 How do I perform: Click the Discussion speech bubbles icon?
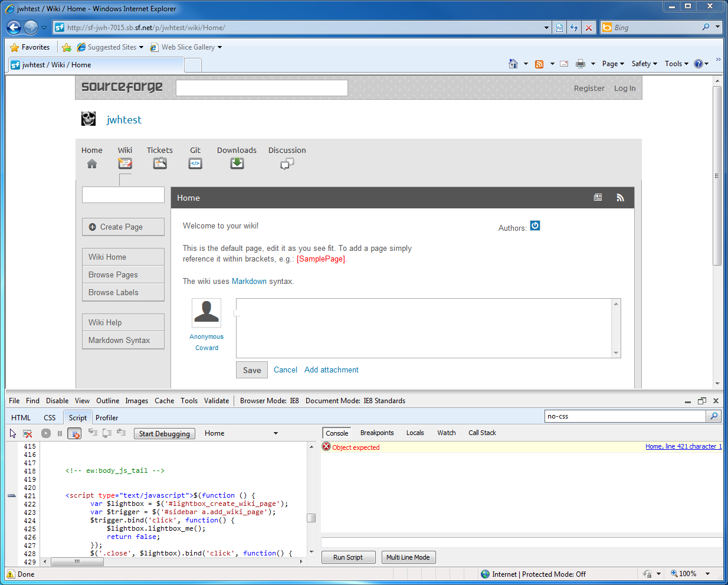287,164
